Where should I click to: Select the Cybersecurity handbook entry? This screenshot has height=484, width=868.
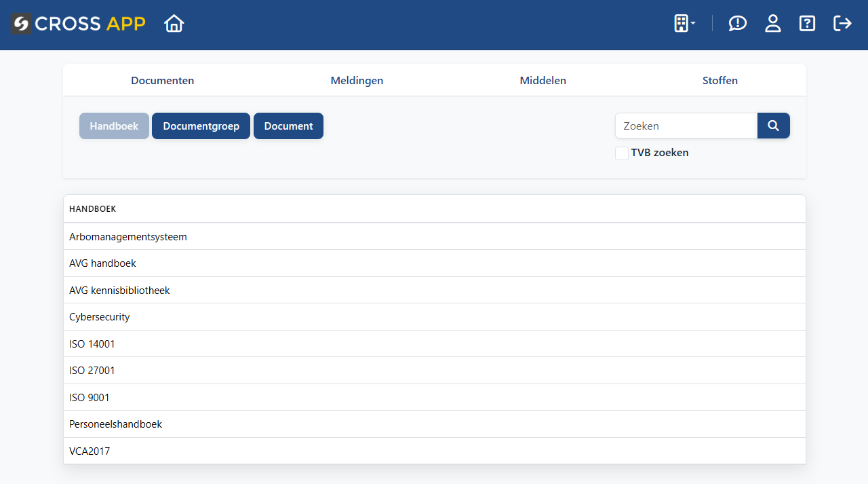100,317
